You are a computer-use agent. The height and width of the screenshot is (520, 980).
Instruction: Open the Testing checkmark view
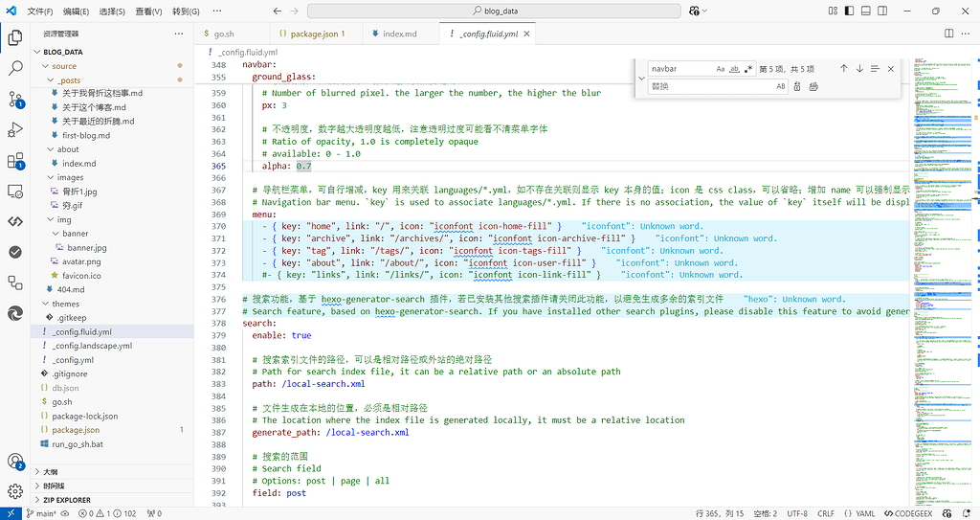click(15, 252)
